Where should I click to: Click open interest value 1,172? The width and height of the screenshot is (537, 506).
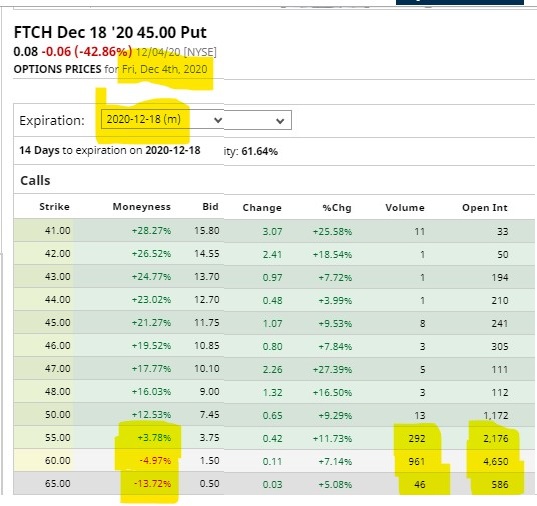pyautogui.click(x=496, y=416)
